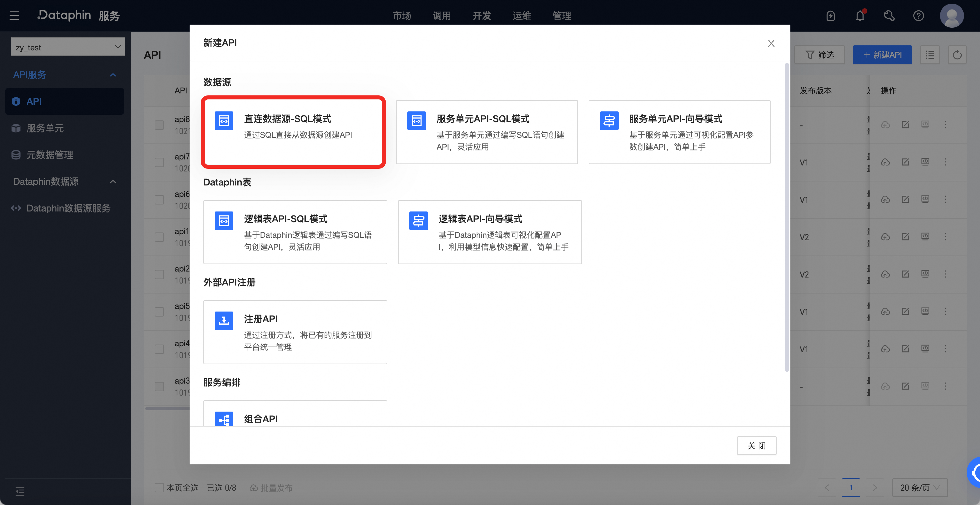The height and width of the screenshot is (505, 980).
Task: Click the refresh icon next to the list view
Action: (957, 55)
